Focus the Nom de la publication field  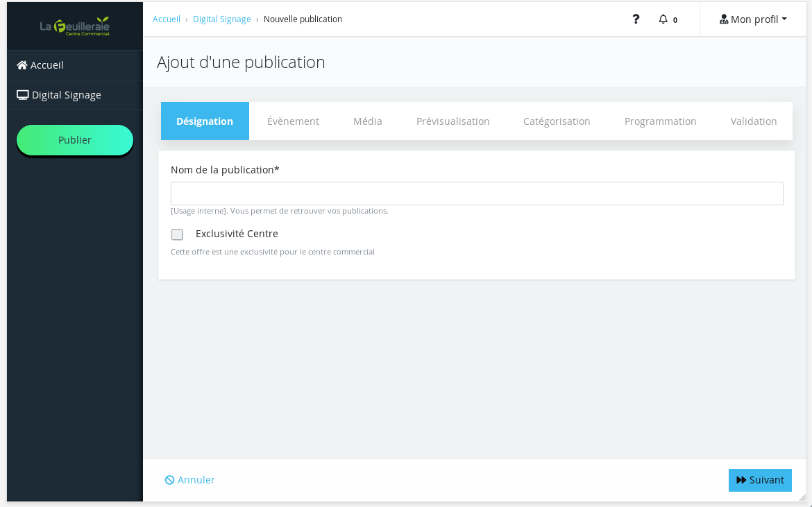pos(477,194)
